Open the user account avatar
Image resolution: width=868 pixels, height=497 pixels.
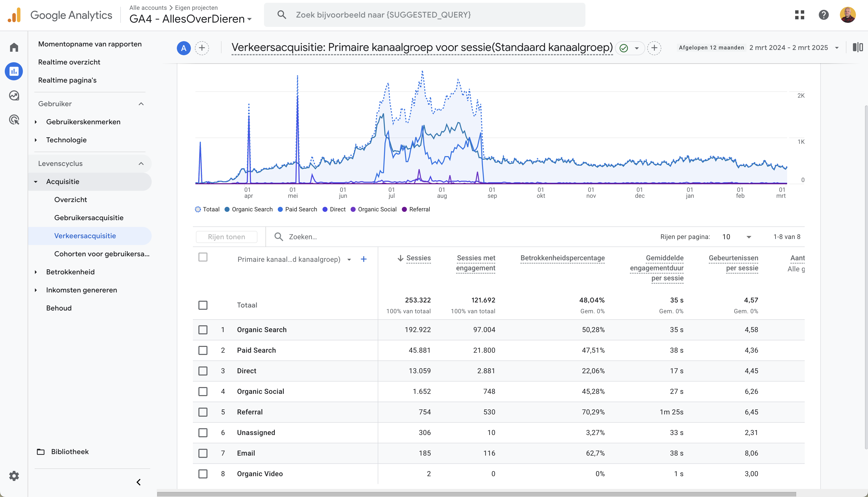(x=848, y=15)
